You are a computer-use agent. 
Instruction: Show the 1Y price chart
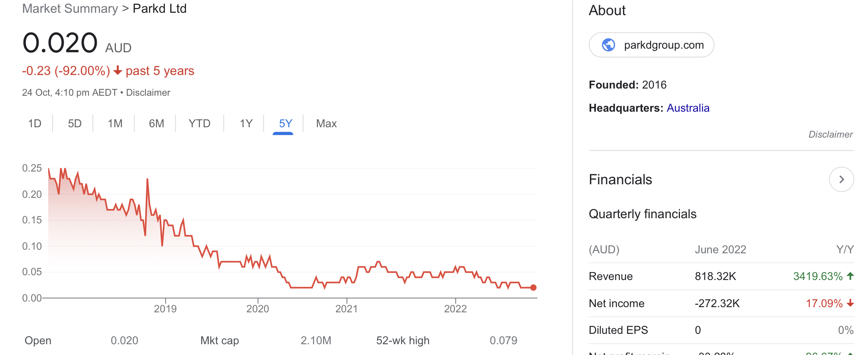[246, 124]
